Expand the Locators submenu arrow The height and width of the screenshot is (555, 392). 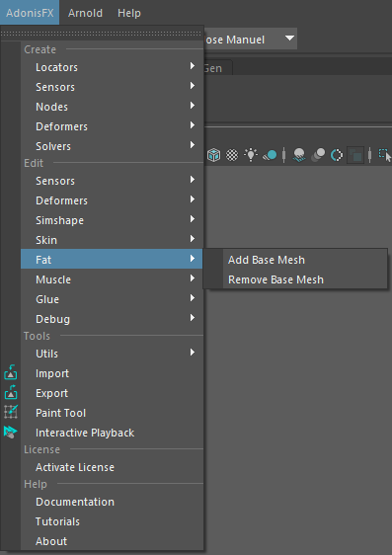tap(193, 66)
